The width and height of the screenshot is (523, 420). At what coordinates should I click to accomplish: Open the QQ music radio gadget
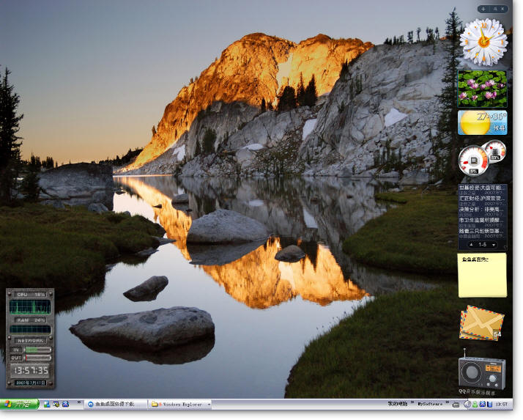click(481, 372)
